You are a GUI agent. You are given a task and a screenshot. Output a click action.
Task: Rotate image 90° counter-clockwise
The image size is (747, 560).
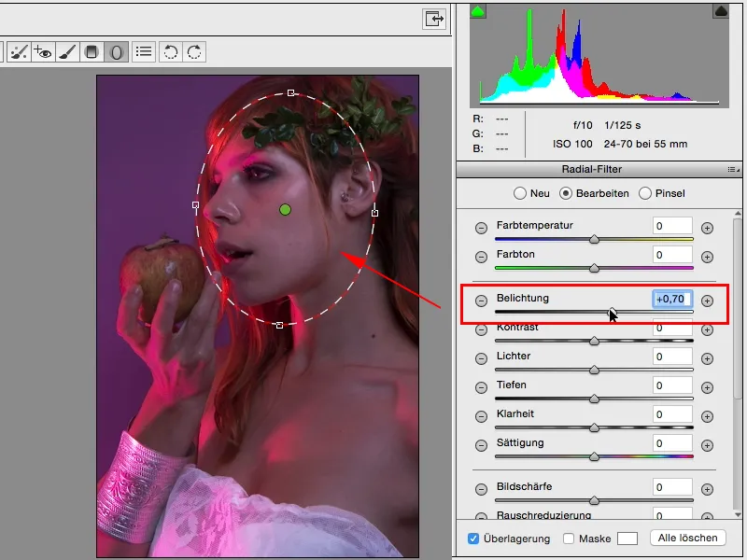(x=171, y=52)
